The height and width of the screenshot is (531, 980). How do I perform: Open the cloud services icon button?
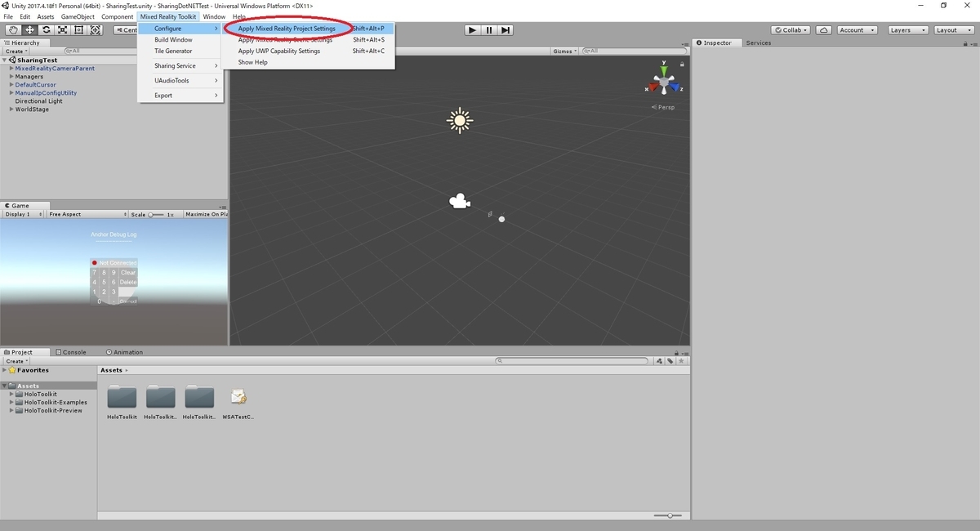click(x=824, y=30)
